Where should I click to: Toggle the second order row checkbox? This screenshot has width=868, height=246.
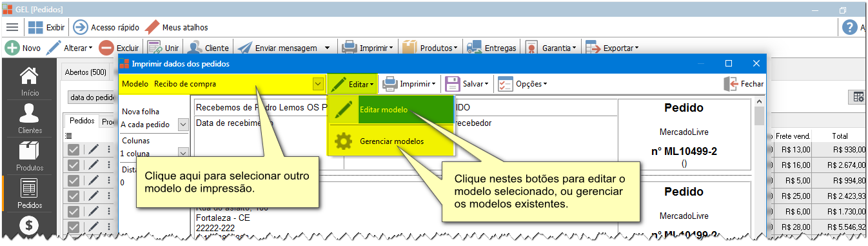point(74,165)
